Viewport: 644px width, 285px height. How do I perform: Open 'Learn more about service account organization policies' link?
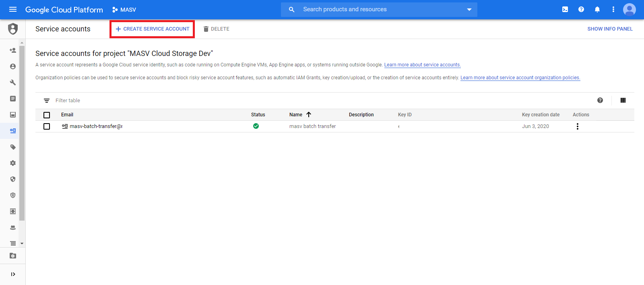coord(520,78)
